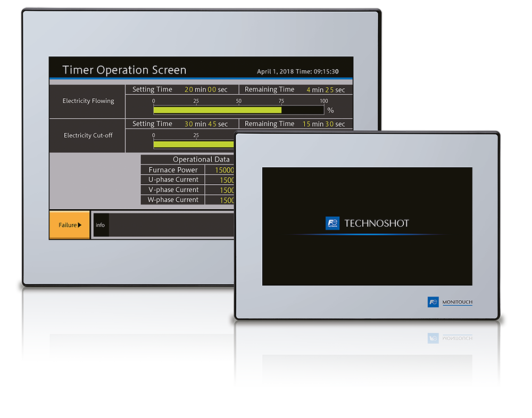
Task: Click Electricity Flowing remaining seconds value 25
Action: pyautogui.click(x=329, y=89)
